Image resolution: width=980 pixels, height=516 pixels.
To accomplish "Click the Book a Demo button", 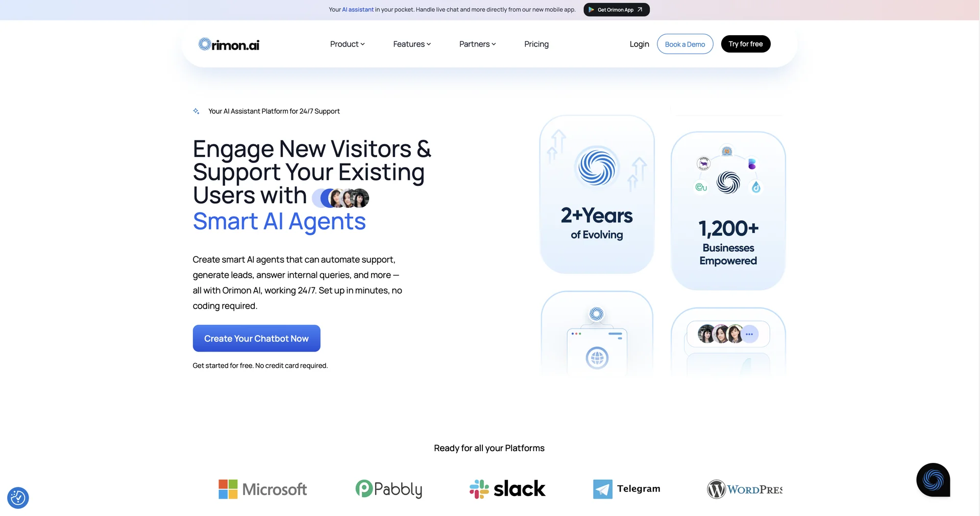I will tap(685, 44).
